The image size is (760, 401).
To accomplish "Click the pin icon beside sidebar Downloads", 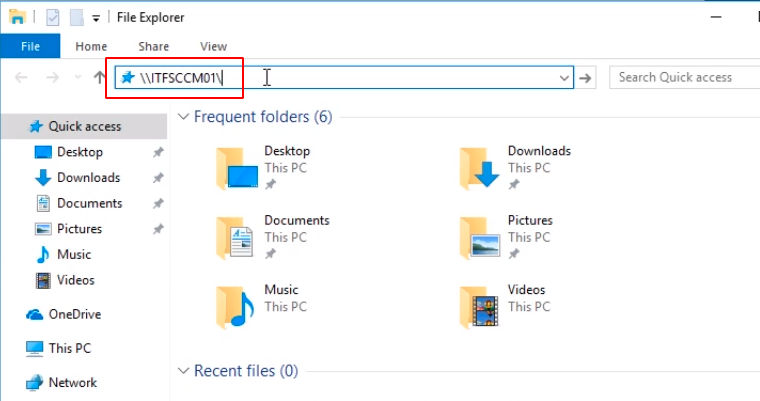I will (x=158, y=178).
